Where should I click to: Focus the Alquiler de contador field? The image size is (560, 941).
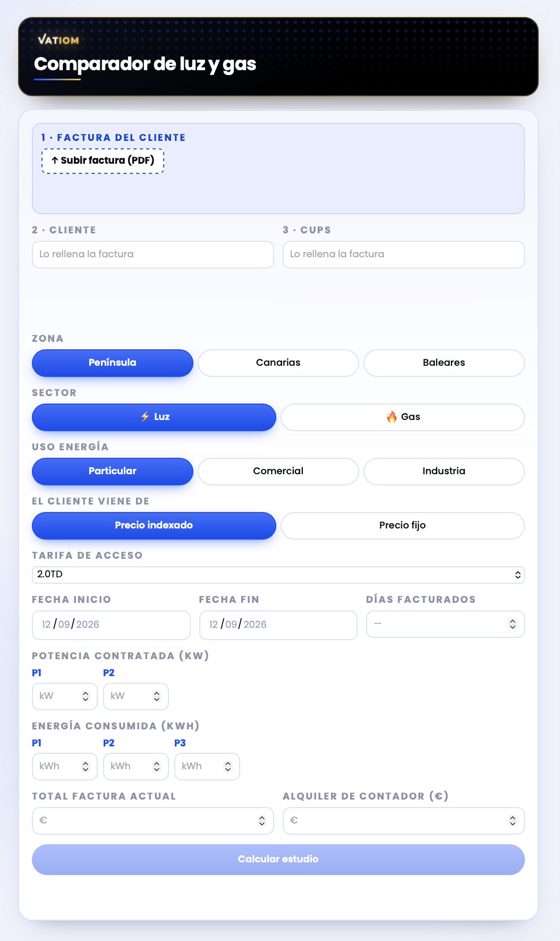point(404,821)
